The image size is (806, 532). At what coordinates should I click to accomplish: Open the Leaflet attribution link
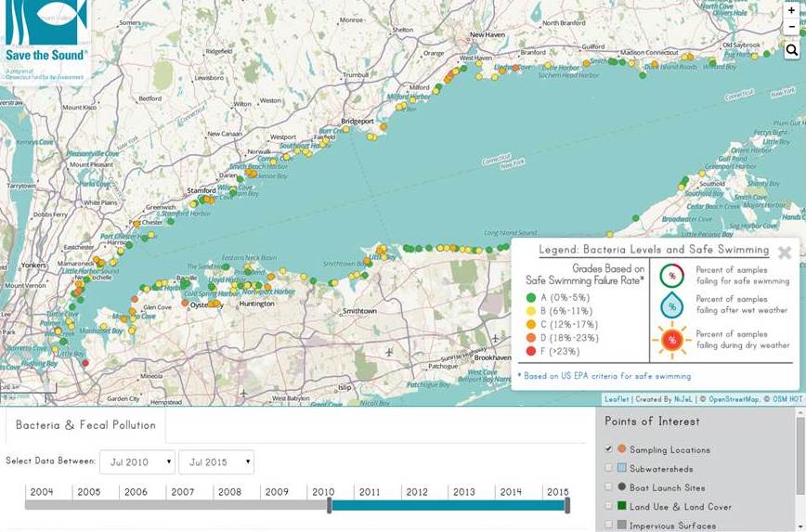617,399
